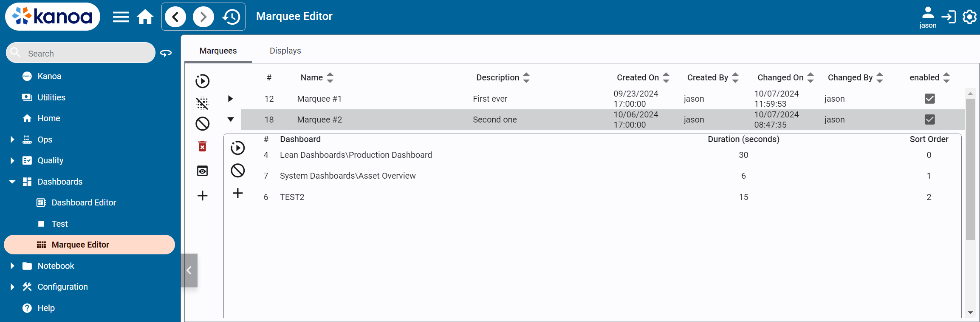Open the Ops section label
Viewport: 980px width, 322px height.
[45, 140]
